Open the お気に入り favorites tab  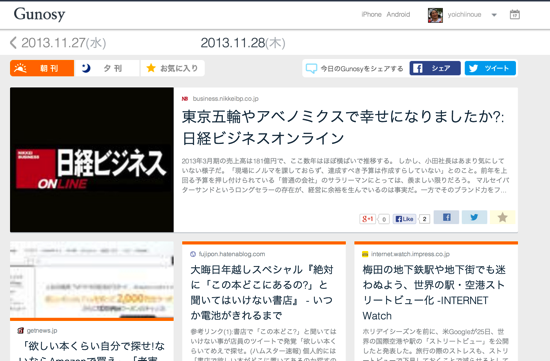(x=172, y=68)
